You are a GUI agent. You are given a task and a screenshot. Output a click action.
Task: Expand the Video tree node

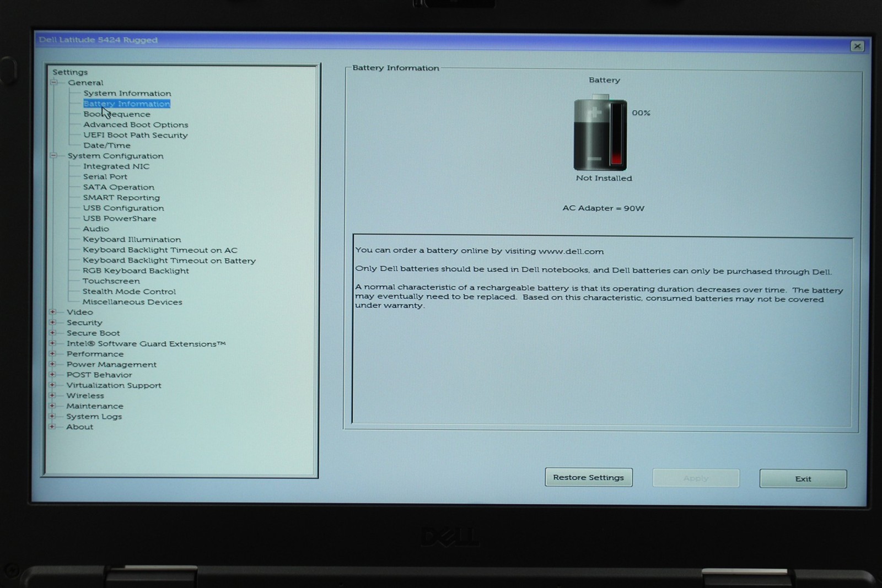point(53,312)
